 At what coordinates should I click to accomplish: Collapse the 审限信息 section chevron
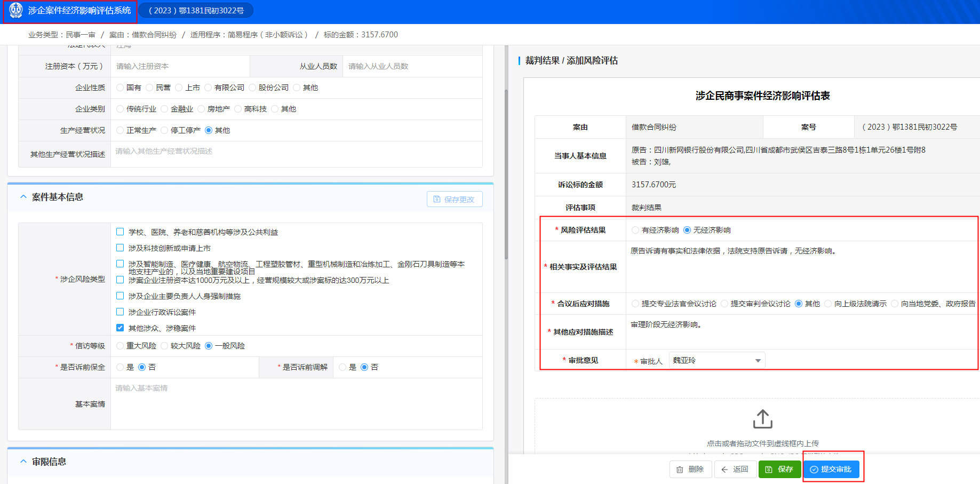pos(23,462)
